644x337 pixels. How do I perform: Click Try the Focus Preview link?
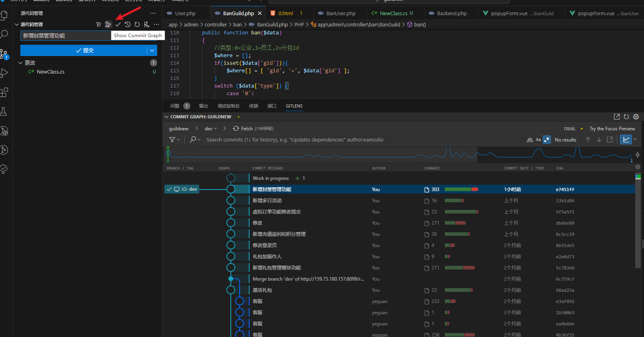coord(612,129)
